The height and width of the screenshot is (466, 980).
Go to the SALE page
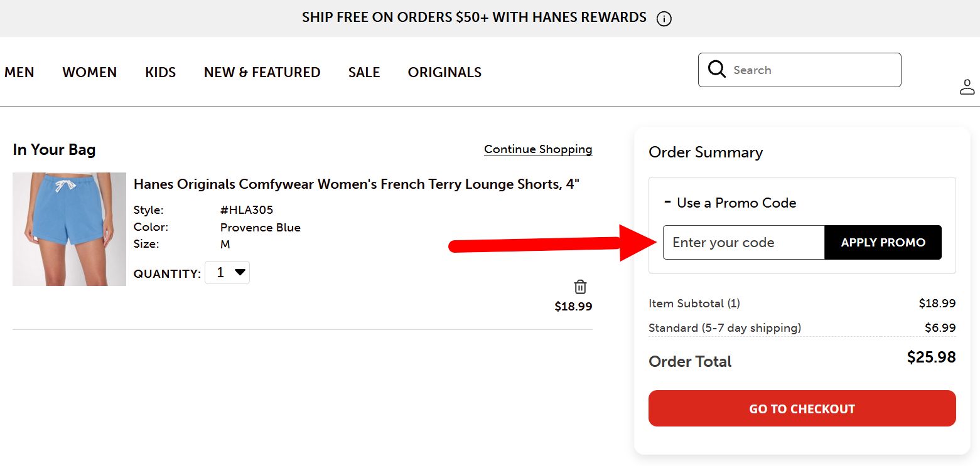(x=364, y=72)
